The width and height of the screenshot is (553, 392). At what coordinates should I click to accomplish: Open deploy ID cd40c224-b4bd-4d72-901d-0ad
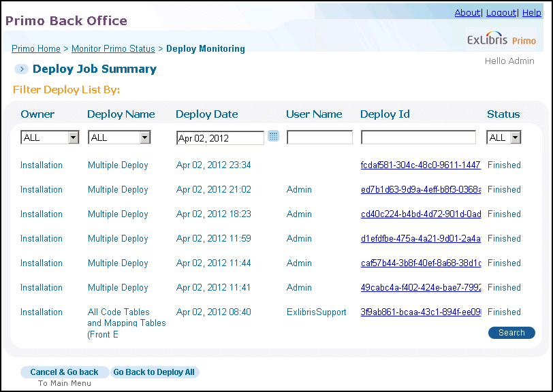421,214
